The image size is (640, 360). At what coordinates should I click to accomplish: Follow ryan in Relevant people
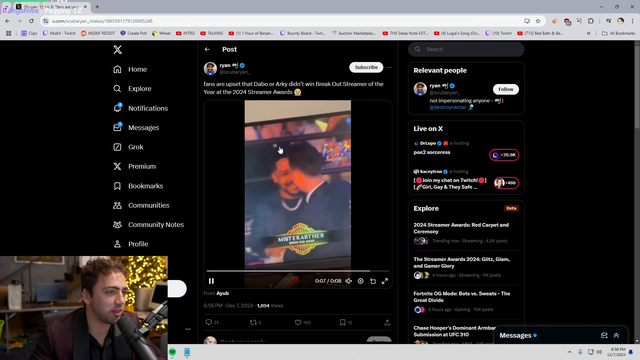[506, 89]
